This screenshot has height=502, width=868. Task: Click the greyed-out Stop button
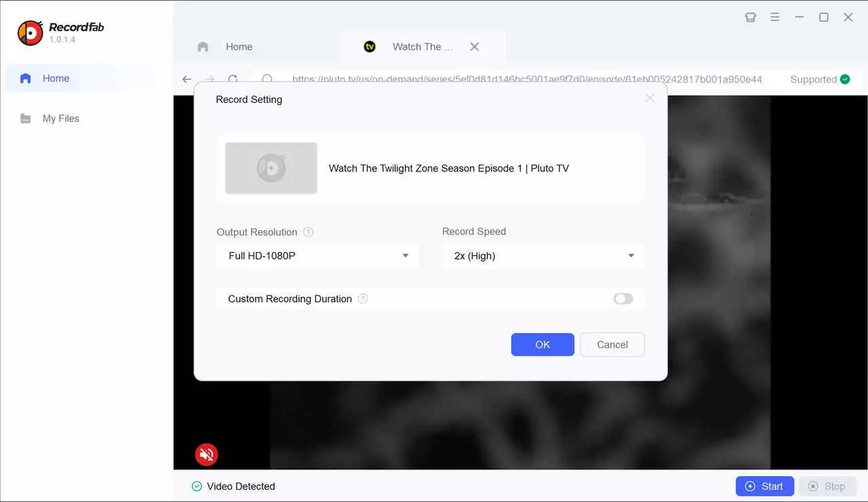pos(827,486)
